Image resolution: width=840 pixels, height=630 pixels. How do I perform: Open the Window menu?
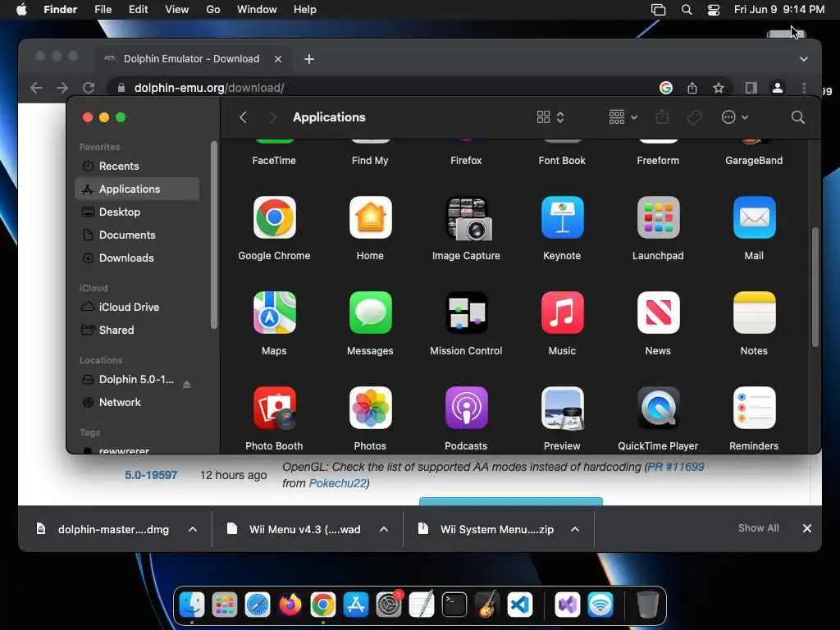(x=257, y=10)
